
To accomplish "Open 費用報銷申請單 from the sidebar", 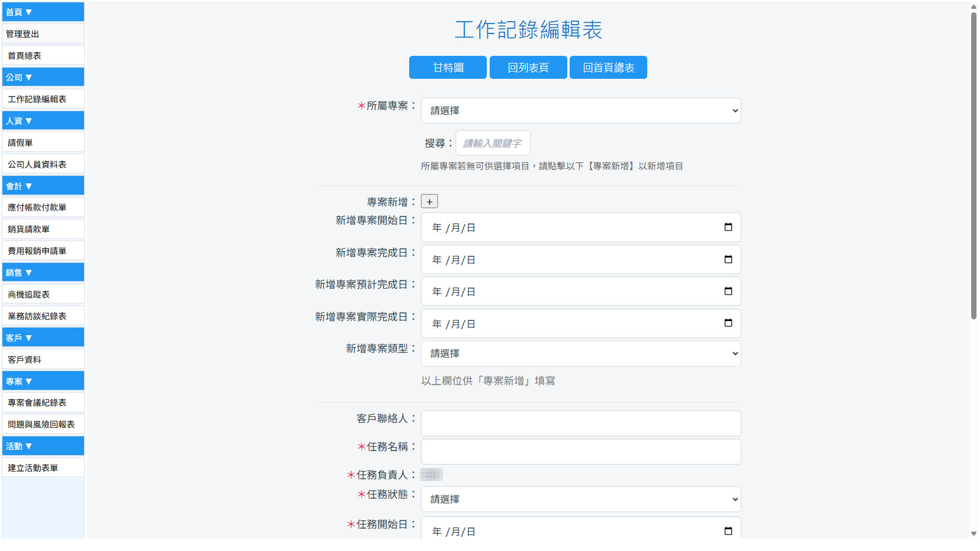I will [43, 251].
